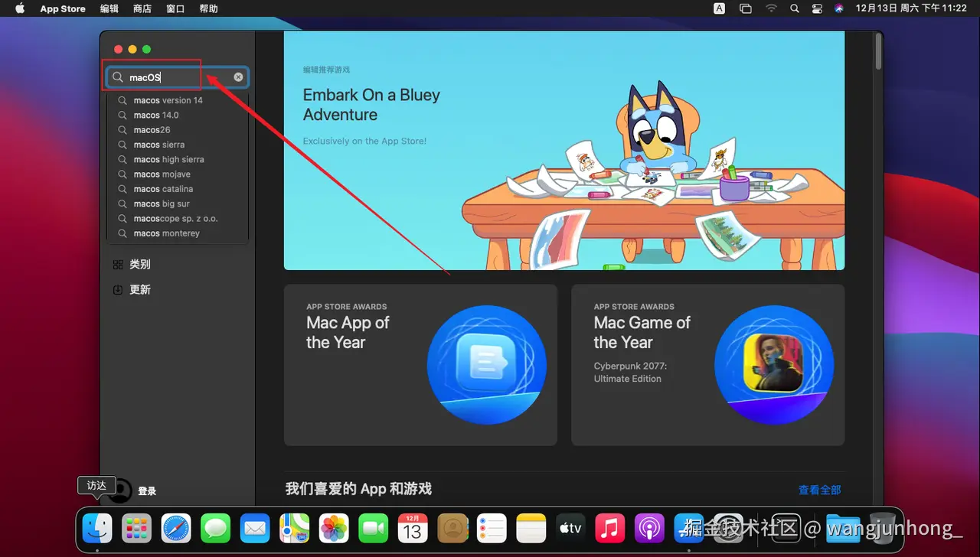Click the App Store window vertical scrollbar
Viewport: 980px width, 557px height.
(x=878, y=51)
